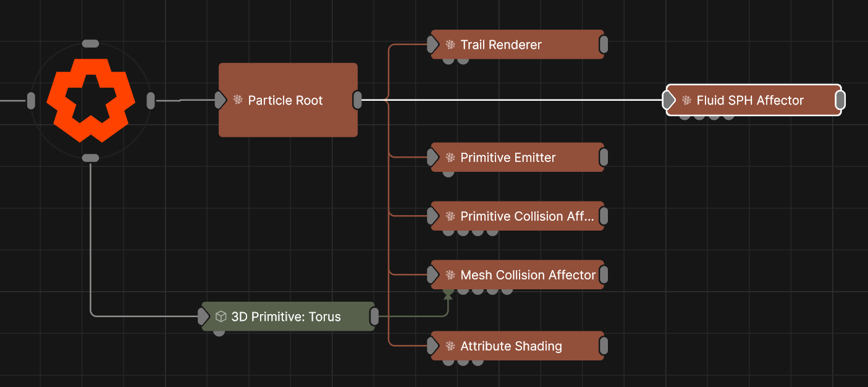Click the bottom port of the root node
Image resolution: width=868 pixels, height=387 pixels.
tap(91, 158)
